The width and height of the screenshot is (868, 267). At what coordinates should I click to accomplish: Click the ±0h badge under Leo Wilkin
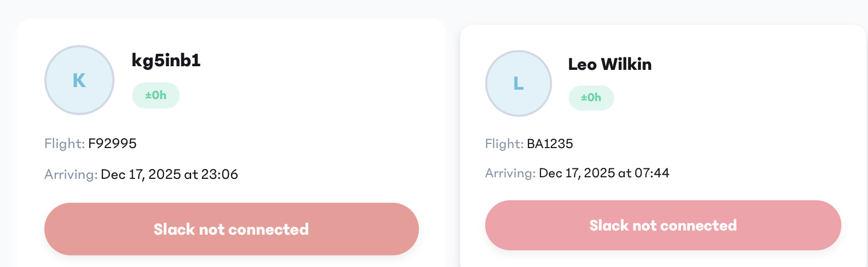[x=591, y=98]
